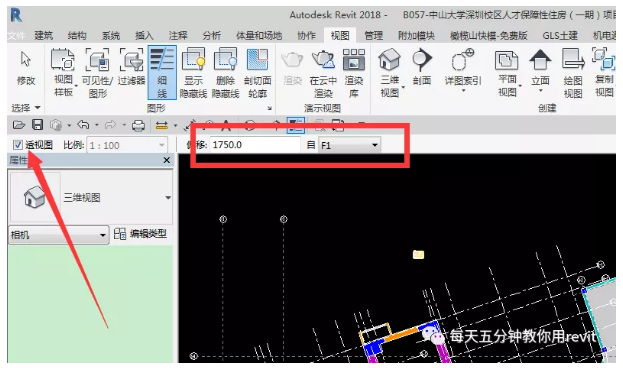
Task: Open the sync dropdown arrow beside the save icons
Action: pos(69,126)
